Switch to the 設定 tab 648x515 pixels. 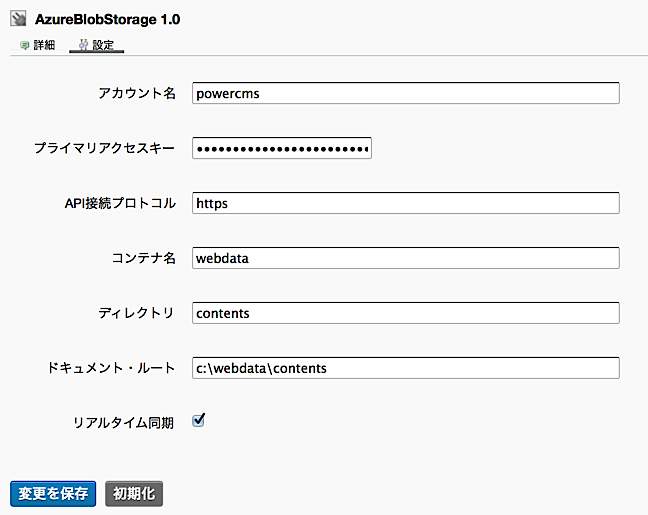[103, 46]
